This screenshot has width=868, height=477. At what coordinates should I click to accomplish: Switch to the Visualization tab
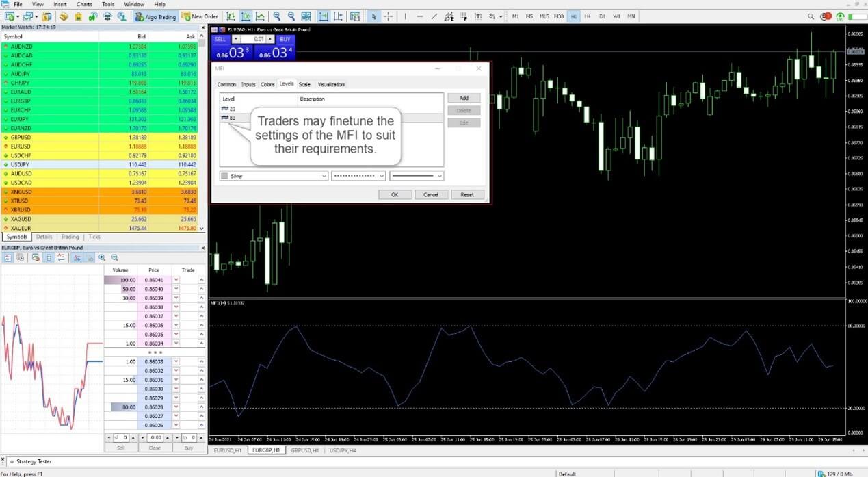331,84
